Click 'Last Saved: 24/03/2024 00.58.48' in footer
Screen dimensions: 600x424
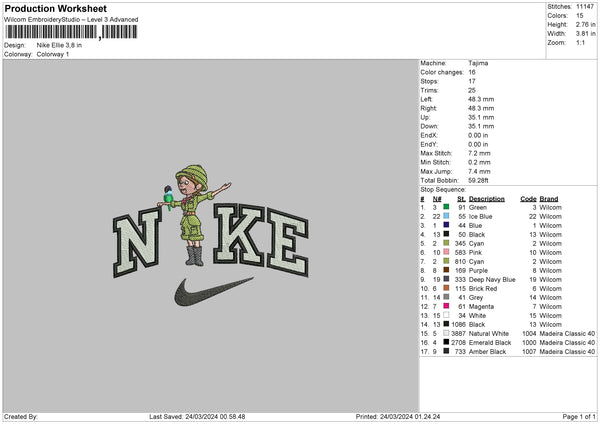(x=197, y=416)
